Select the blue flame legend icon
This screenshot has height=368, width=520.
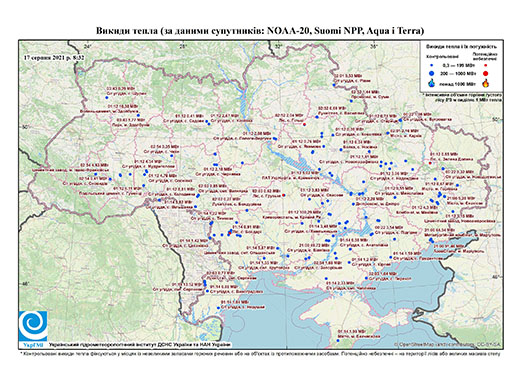click(432, 83)
